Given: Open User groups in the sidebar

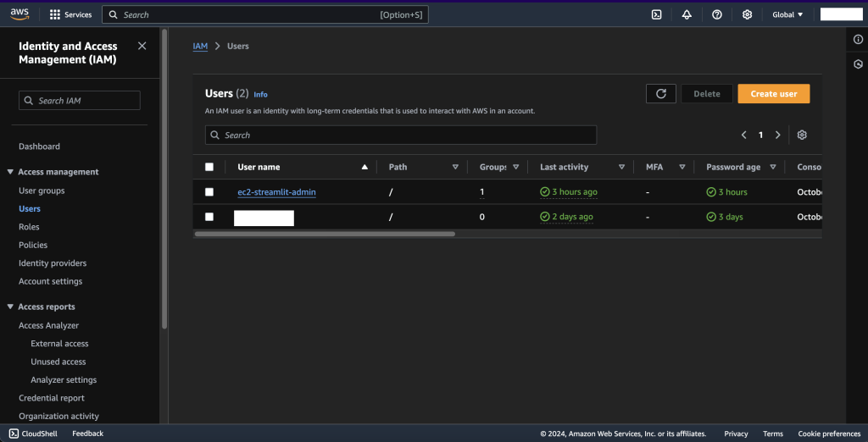Looking at the screenshot, I should 42,191.
